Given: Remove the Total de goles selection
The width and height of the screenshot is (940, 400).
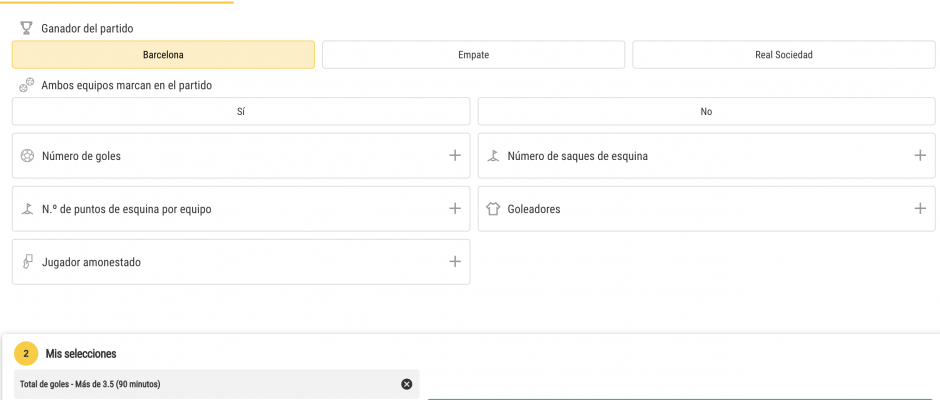Looking at the screenshot, I should pyautogui.click(x=406, y=384).
